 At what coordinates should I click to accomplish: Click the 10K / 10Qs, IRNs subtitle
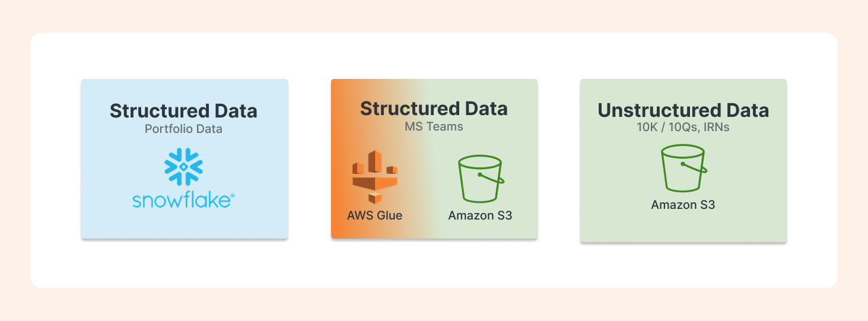tap(683, 128)
